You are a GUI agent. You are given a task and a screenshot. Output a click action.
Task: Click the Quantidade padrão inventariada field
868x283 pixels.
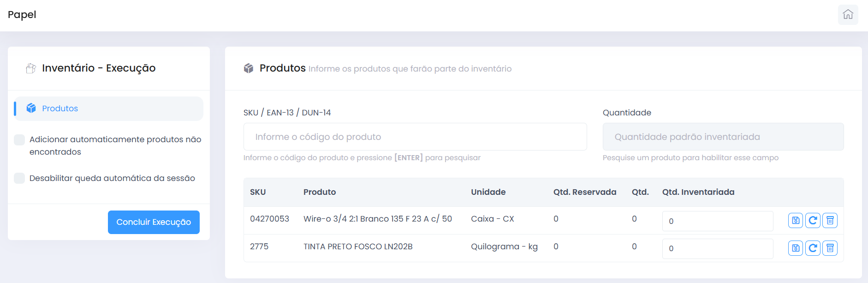point(723,137)
